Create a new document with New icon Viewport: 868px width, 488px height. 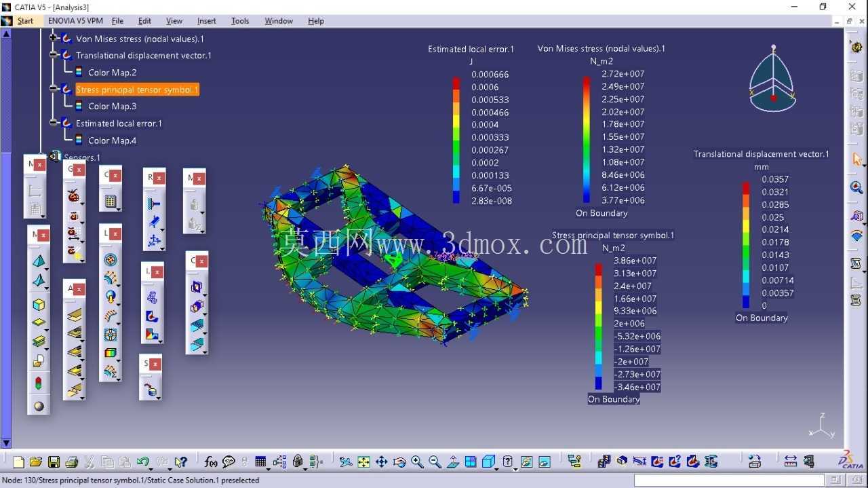18,462
